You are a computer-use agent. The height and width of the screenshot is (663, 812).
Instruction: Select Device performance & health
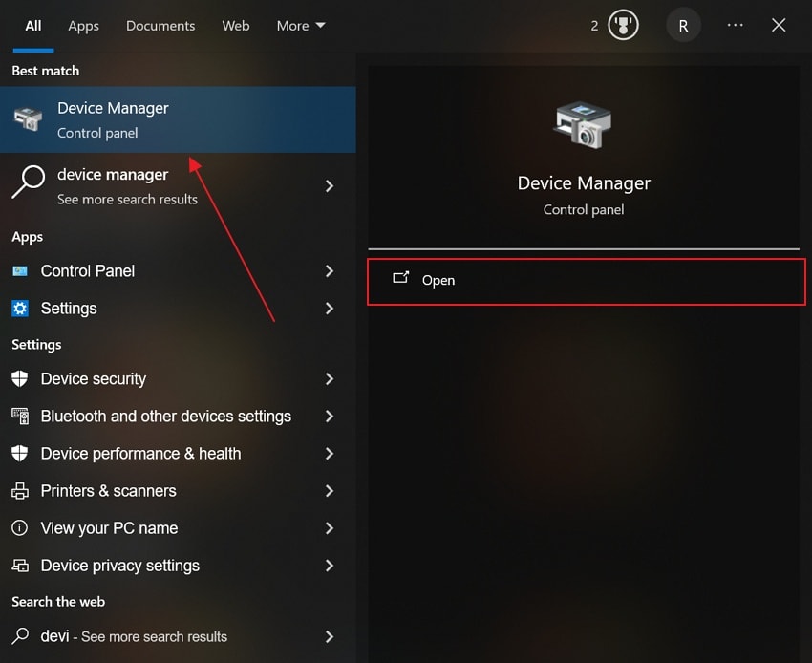tap(178, 453)
